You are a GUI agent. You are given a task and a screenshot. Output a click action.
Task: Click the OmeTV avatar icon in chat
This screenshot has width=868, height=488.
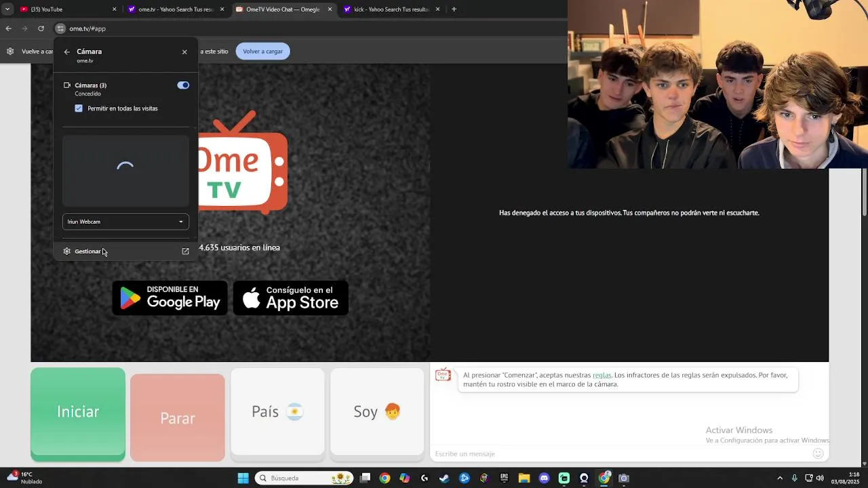click(x=443, y=375)
